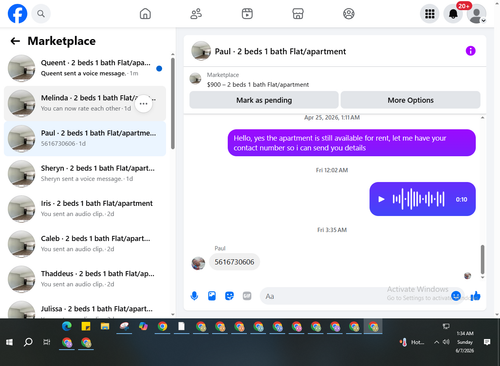Click the volume speaker tray icon
Screen dimensions: 500x366
pos(446,342)
